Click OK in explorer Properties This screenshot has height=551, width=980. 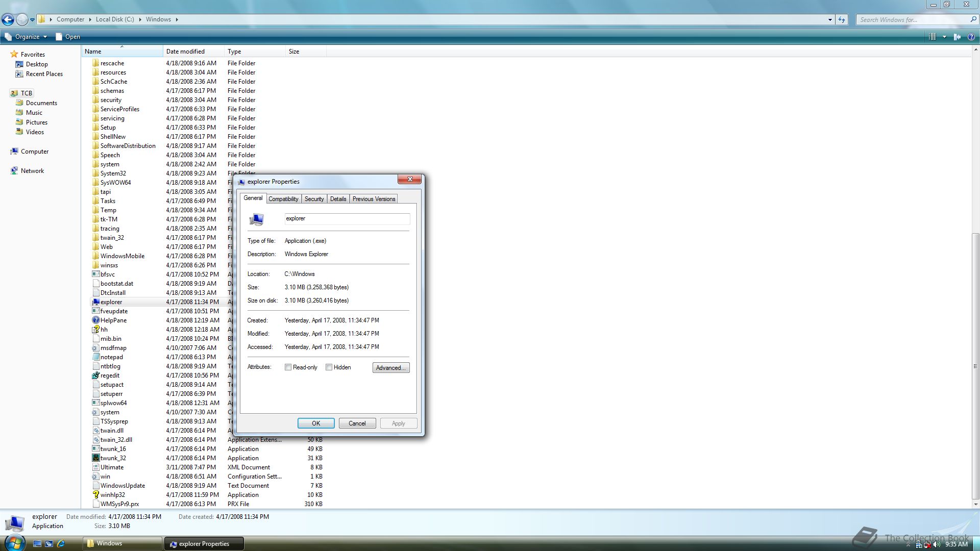[x=316, y=423]
